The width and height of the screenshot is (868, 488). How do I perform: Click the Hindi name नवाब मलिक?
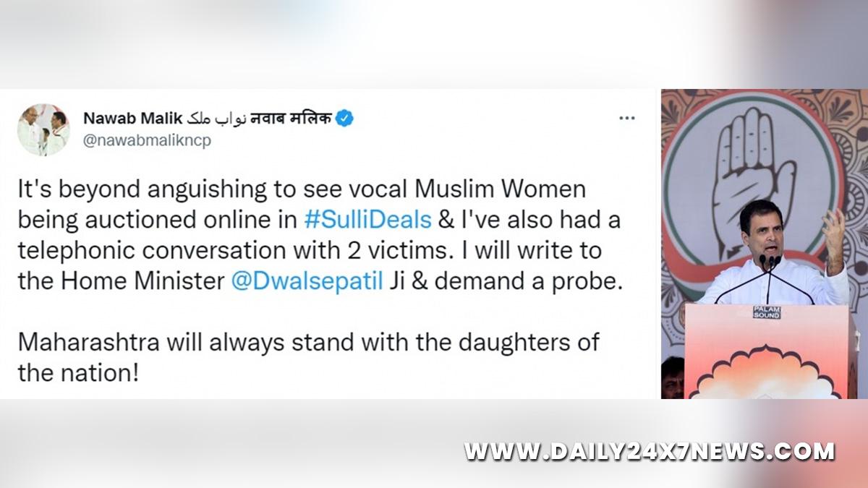point(290,119)
